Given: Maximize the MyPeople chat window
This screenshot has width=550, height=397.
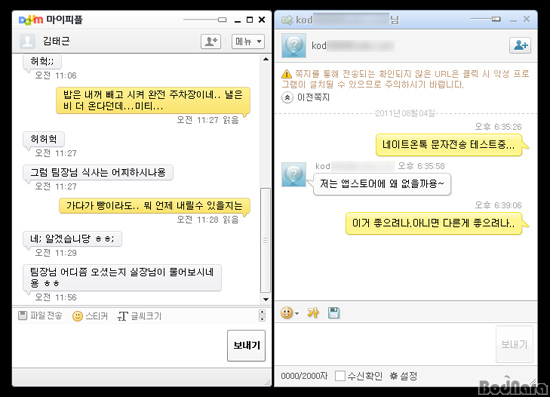Looking at the screenshot, I should pyautogui.click(x=249, y=20).
